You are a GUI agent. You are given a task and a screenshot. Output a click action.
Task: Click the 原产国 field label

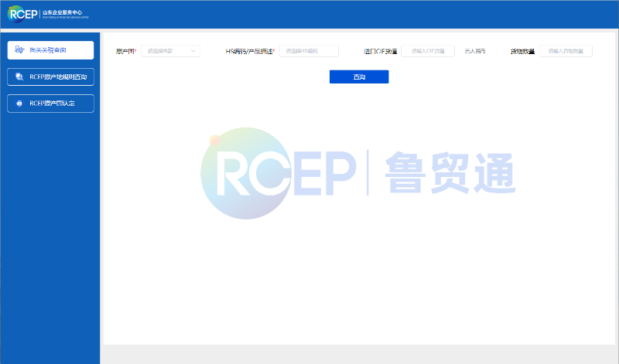coord(125,51)
